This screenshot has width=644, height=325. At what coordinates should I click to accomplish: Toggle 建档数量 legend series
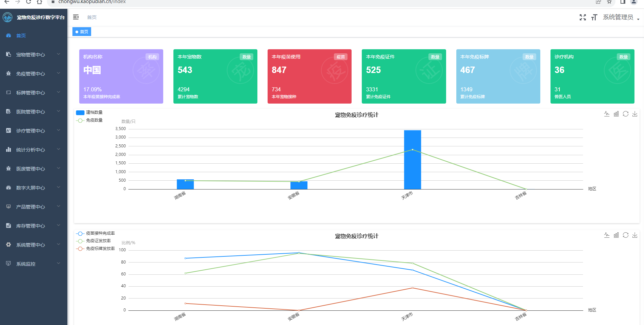[89, 112]
